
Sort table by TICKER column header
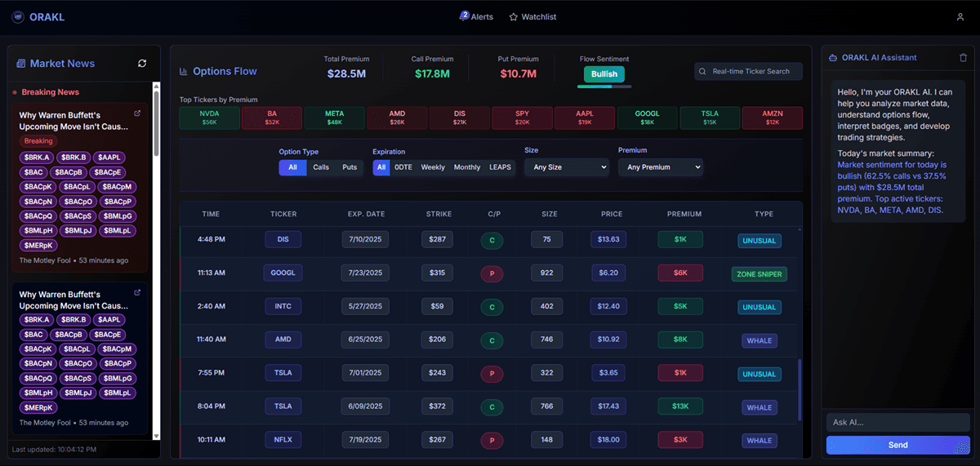(x=283, y=215)
